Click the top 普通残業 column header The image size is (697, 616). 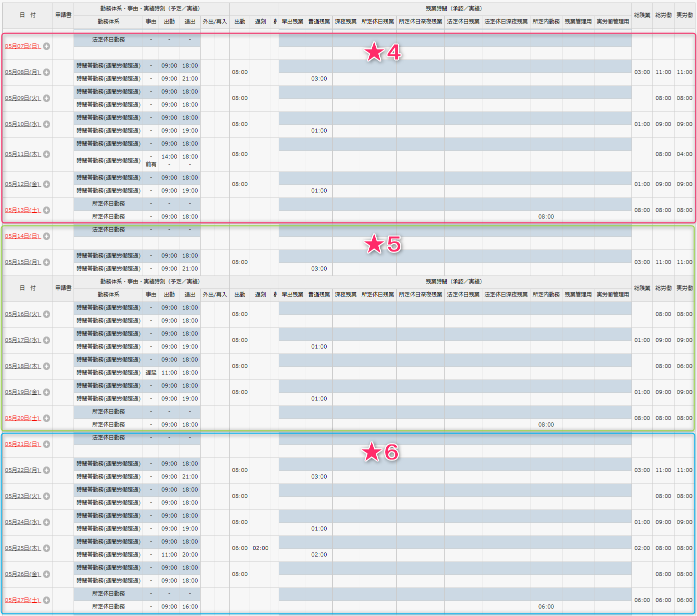(x=319, y=21)
